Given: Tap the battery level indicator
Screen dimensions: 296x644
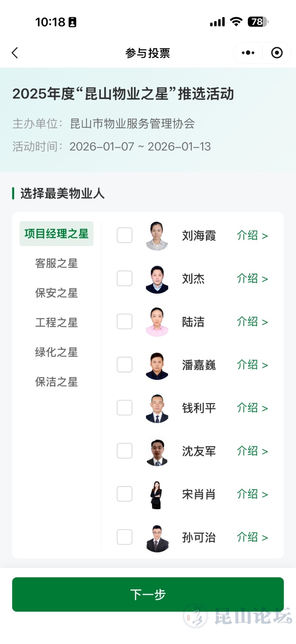Looking at the screenshot, I should 258,22.
